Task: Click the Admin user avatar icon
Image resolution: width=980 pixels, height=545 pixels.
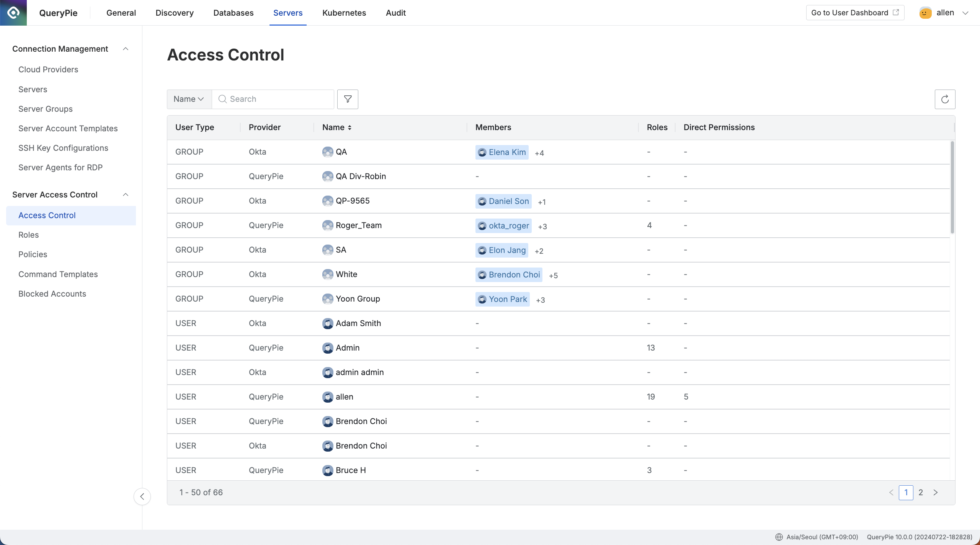Action: (328, 348)
